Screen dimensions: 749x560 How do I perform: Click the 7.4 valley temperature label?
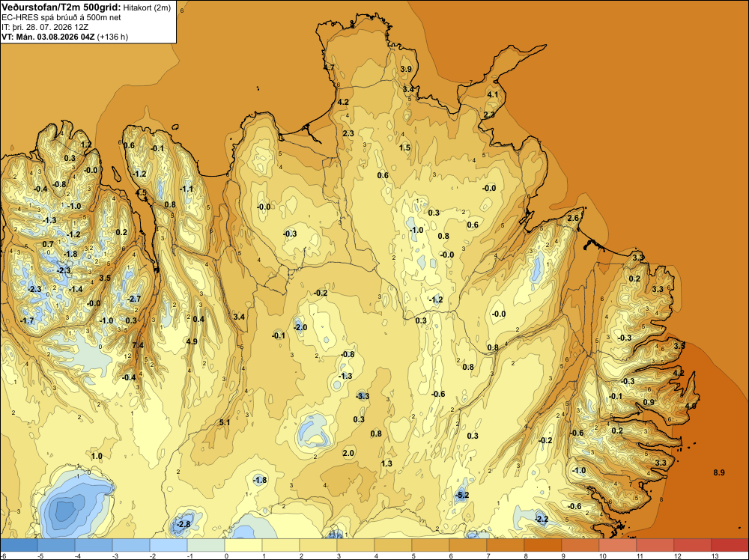pos(138,345)
